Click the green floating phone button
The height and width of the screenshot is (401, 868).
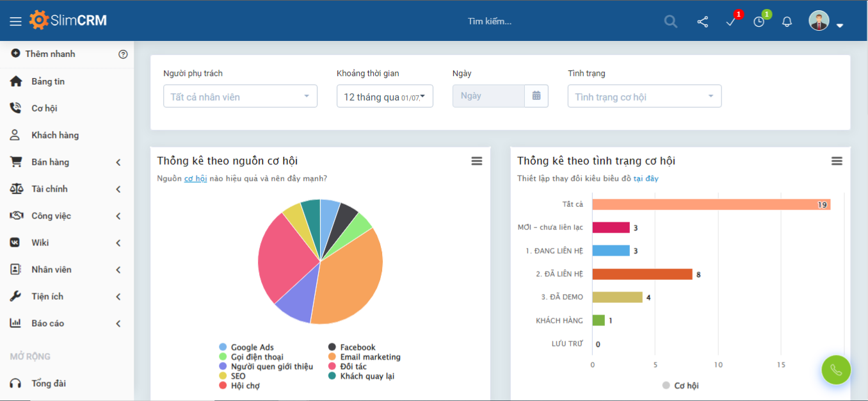836,370
